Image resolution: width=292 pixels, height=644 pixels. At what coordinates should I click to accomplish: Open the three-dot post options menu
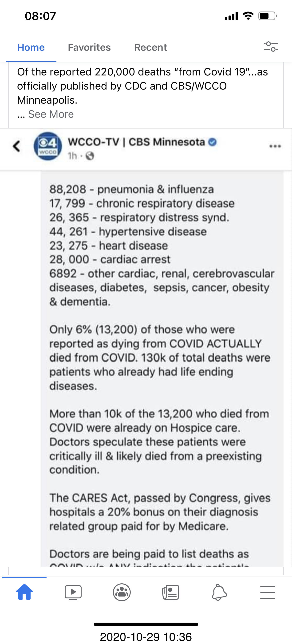tap(275, 146)
